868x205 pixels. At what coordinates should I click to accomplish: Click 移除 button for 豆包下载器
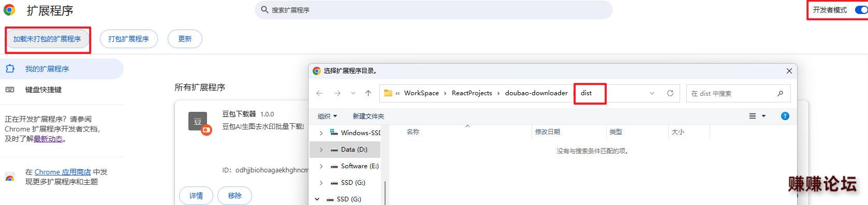235,196
